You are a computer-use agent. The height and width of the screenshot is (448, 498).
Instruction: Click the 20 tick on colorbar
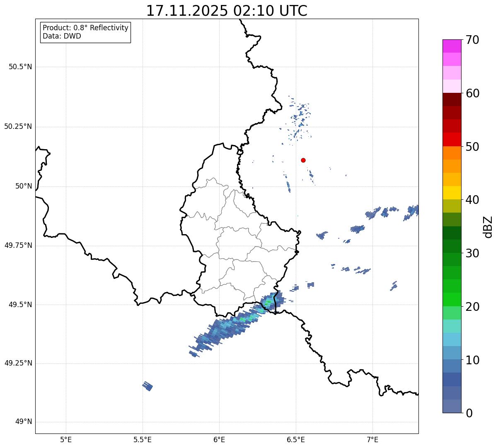pos(472,307)
